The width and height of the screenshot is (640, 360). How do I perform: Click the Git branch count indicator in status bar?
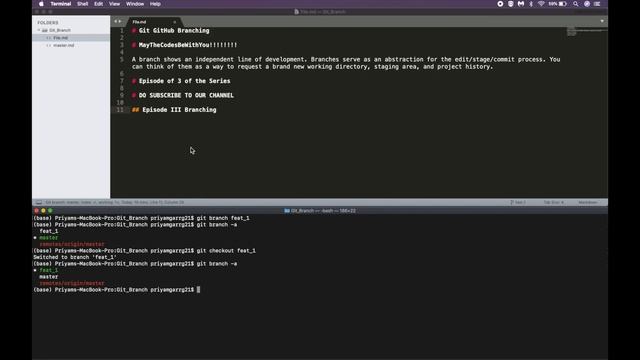pyautogui.click(x=518, y=202)
